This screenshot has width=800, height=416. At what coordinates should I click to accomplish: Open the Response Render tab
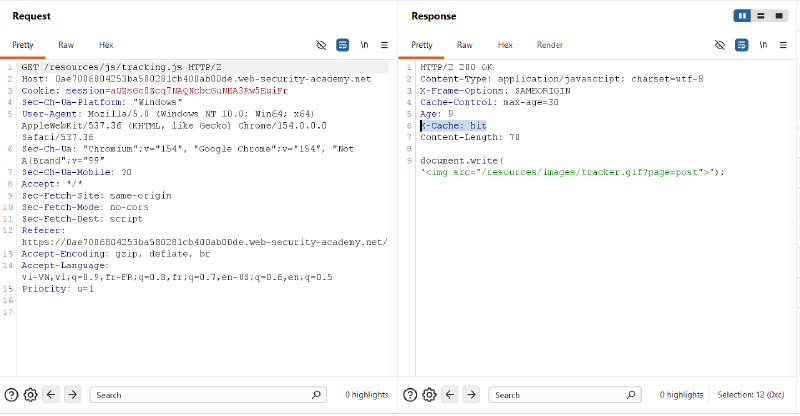549,45
